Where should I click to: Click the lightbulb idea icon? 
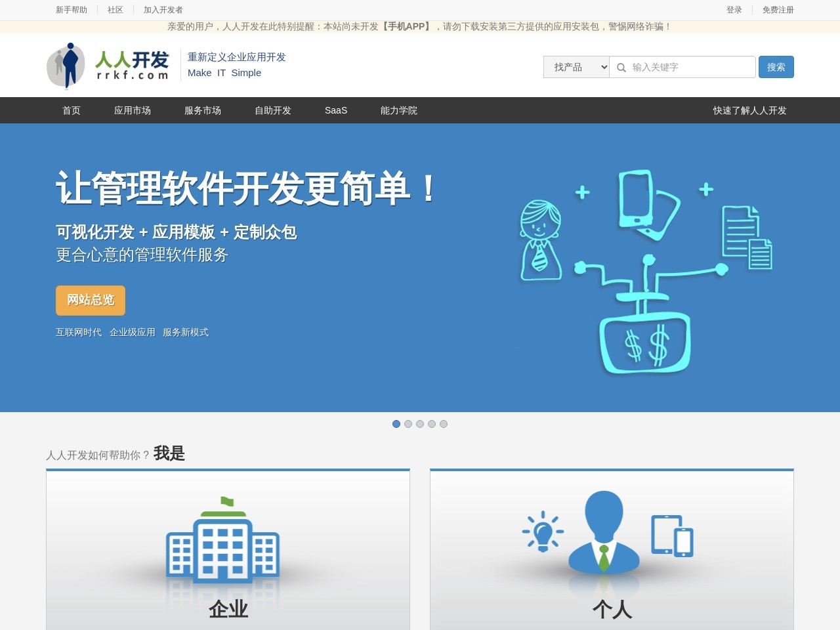pyautogui.click(x=542, y=531)
